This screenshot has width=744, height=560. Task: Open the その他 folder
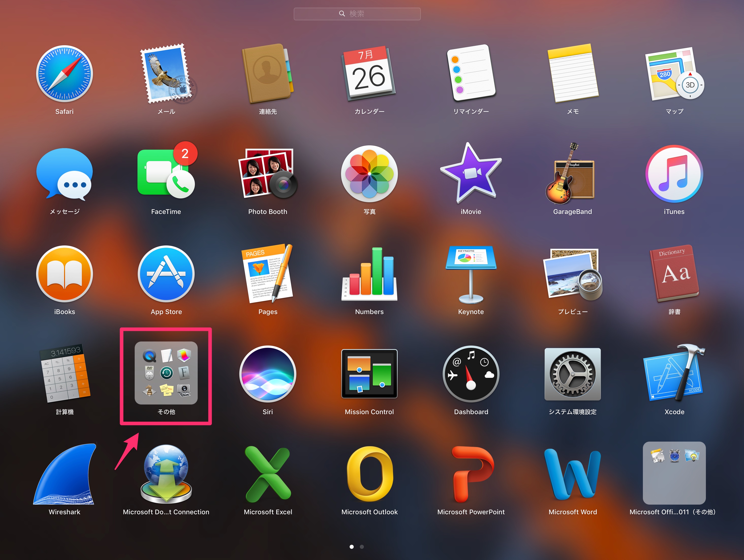coord(166,373)
